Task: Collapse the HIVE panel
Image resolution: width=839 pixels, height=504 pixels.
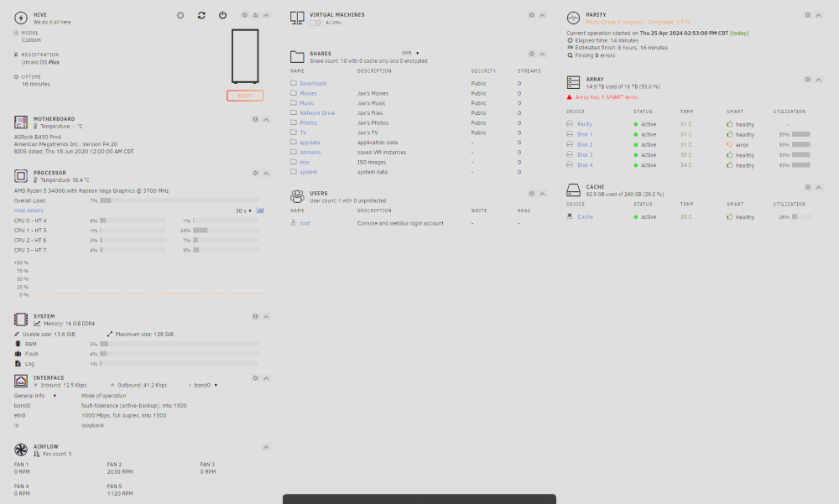Action: coord(266,15)
